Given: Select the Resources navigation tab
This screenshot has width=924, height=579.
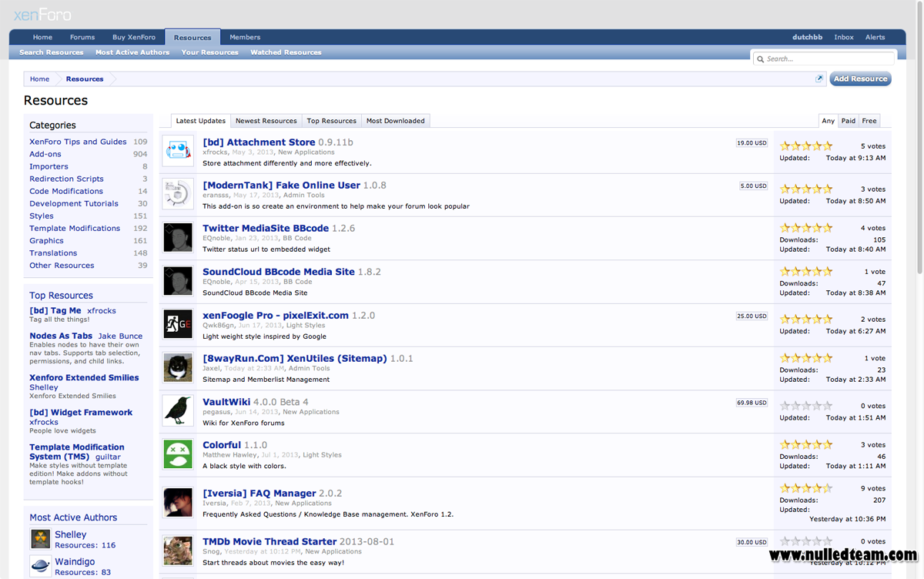Looking at the screenshot, I should [192, 37].
